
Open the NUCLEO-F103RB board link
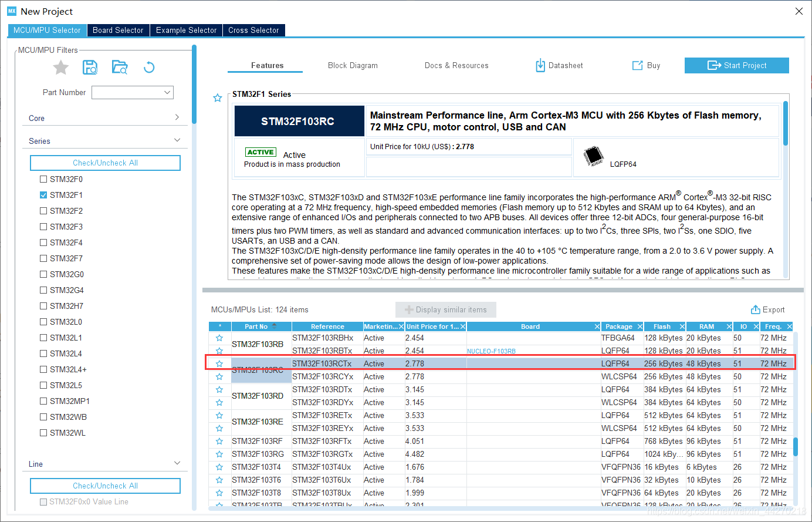point(491,351)
